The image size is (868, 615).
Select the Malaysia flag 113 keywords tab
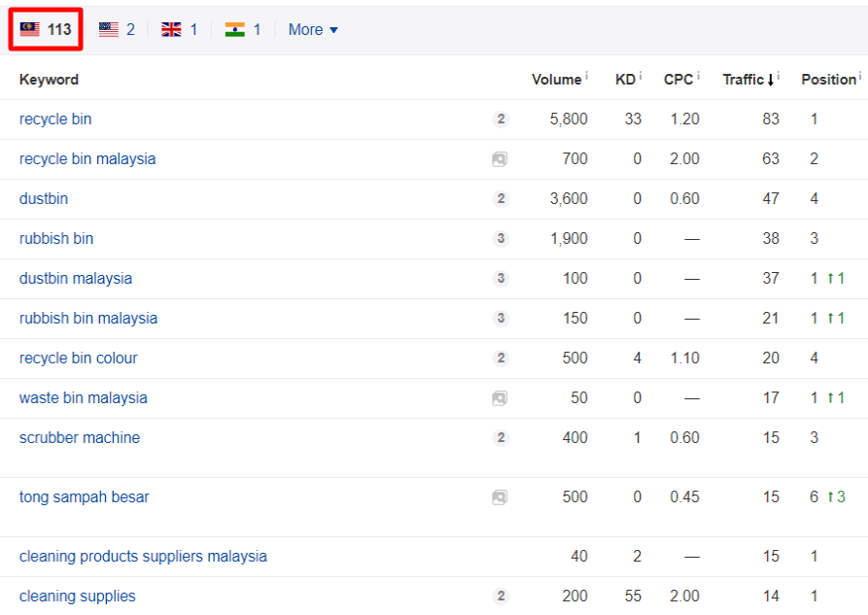coord(46,29)
